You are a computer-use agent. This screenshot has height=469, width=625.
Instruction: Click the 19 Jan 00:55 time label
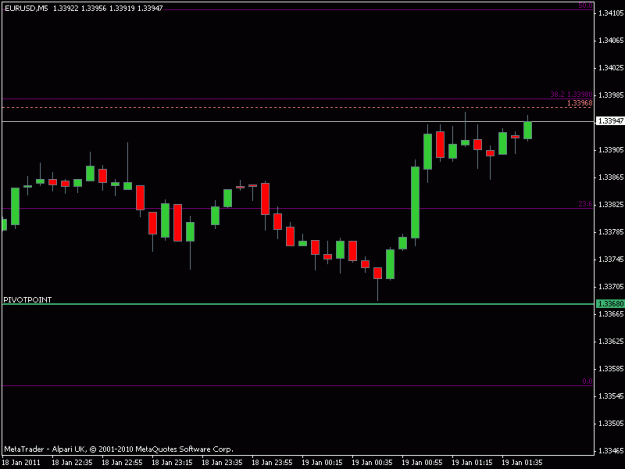[x=422, y=463]
